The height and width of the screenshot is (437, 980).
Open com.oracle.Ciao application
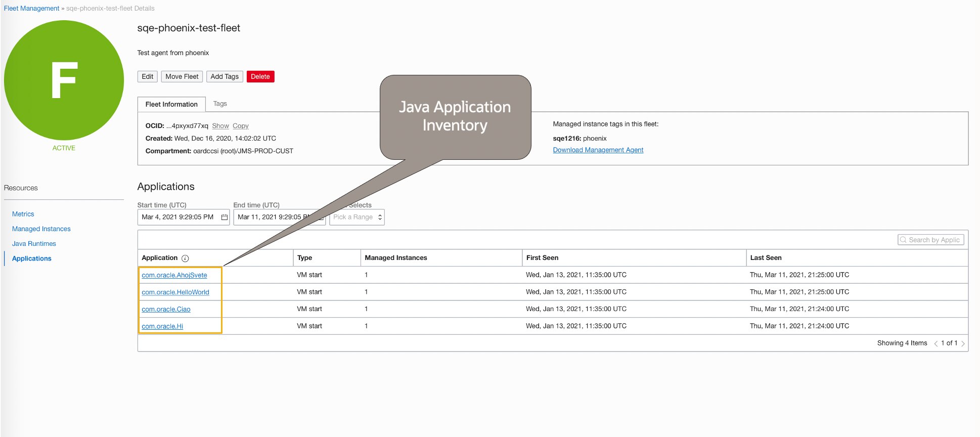[166, 310]
